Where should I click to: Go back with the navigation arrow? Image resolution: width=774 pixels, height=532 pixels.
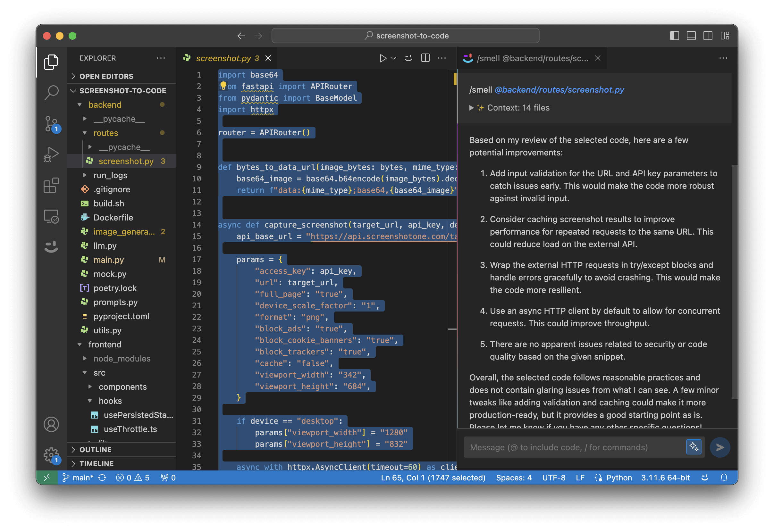[x=241, y=36]
